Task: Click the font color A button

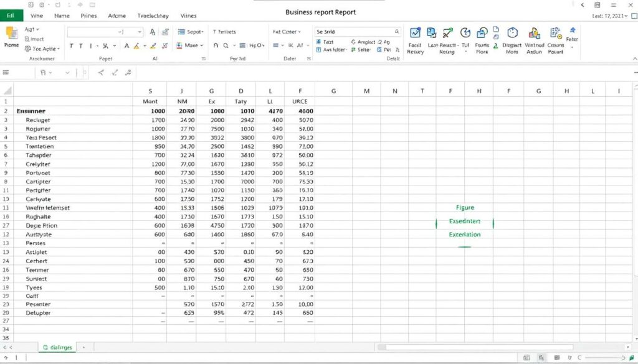Action: click(x=126, y=46)
